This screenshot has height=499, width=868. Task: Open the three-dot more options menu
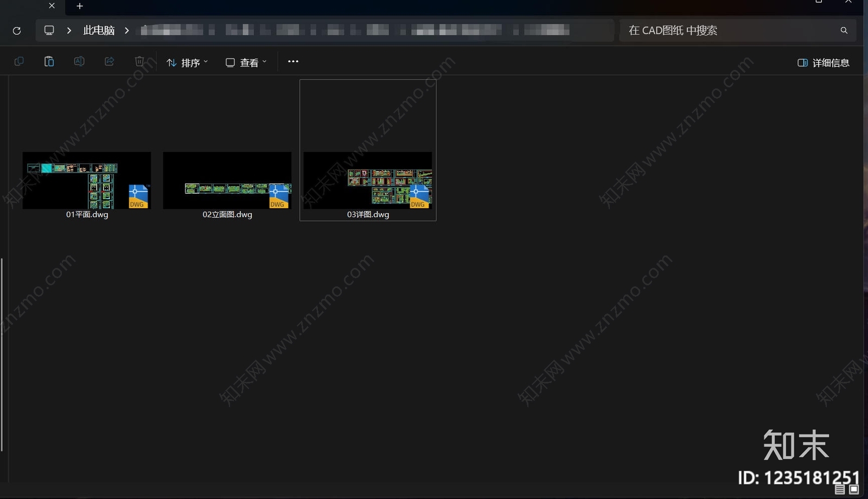tap(293, 62)
